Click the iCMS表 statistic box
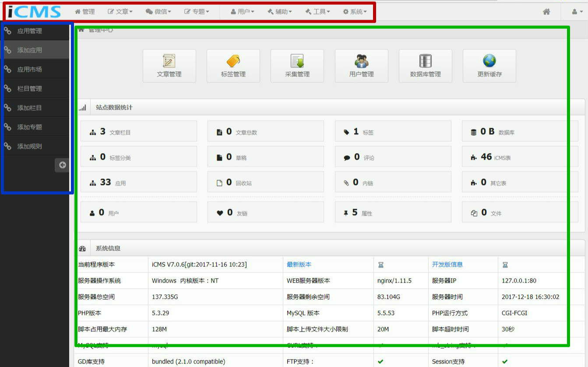 pos(520,157)
